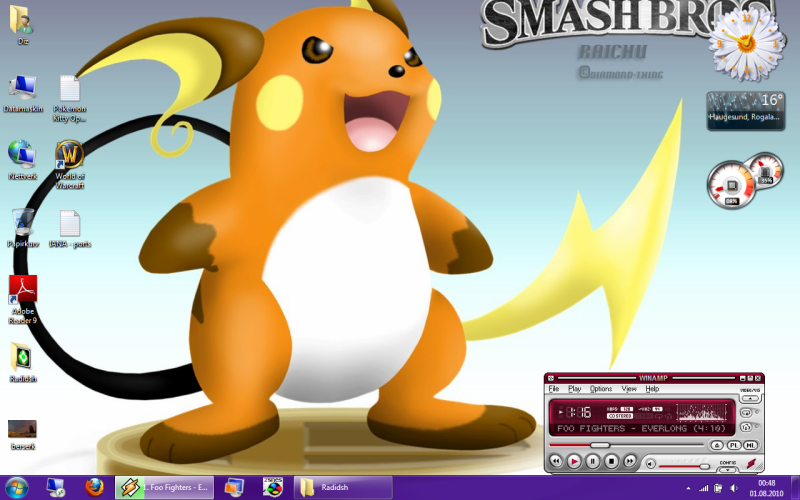800x500 pixels.
Task: Select IANA - ports text file
Action: coord(70,229)
